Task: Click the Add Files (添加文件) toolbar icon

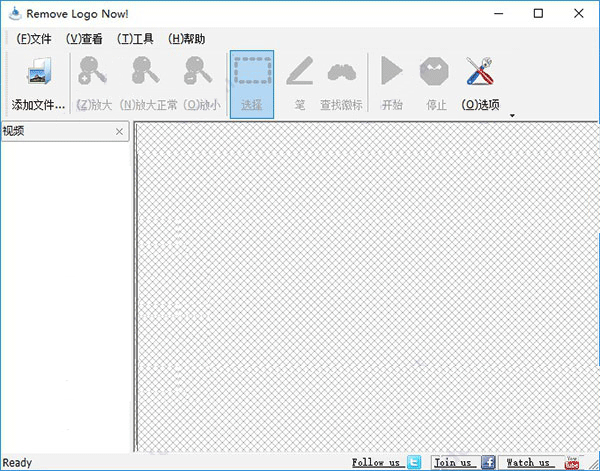Action: [x=39, y=71]
